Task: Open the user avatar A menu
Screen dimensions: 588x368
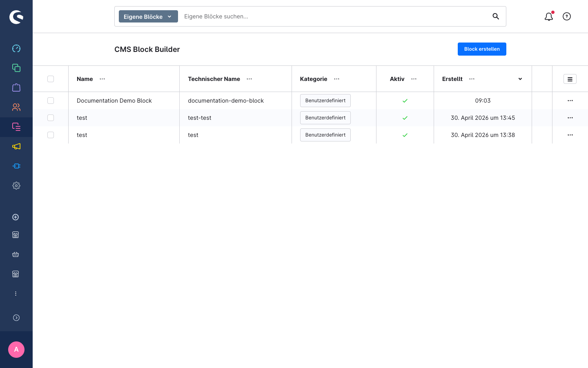Action: (16, 350)
